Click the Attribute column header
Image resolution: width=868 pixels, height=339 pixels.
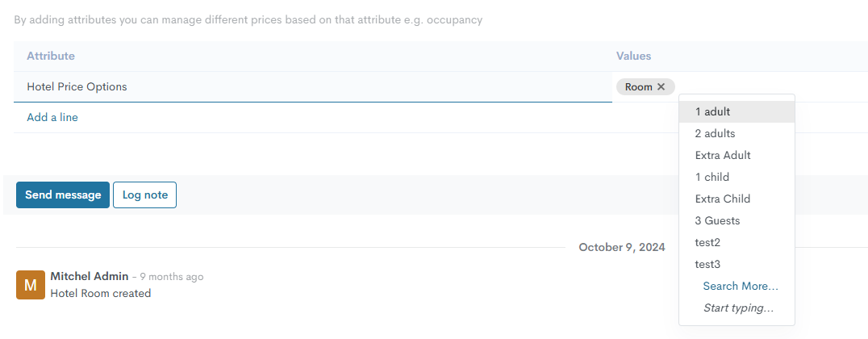coord(51,56)
